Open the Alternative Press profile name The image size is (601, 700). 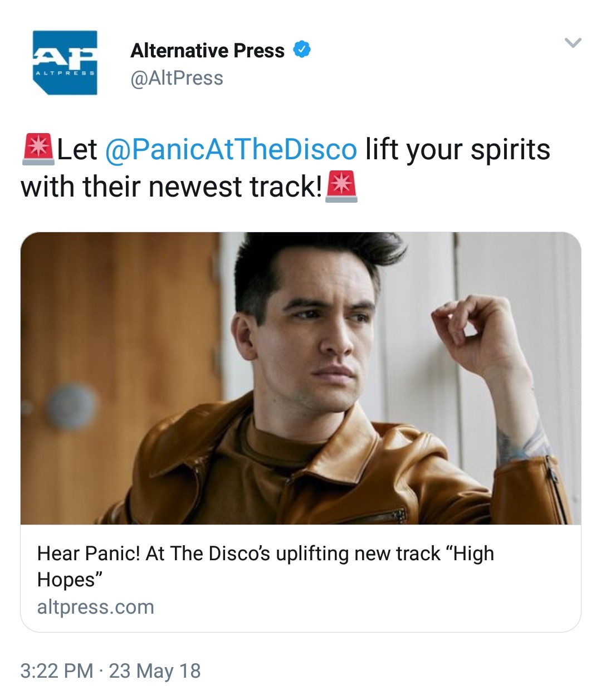[x=207, y=51]
